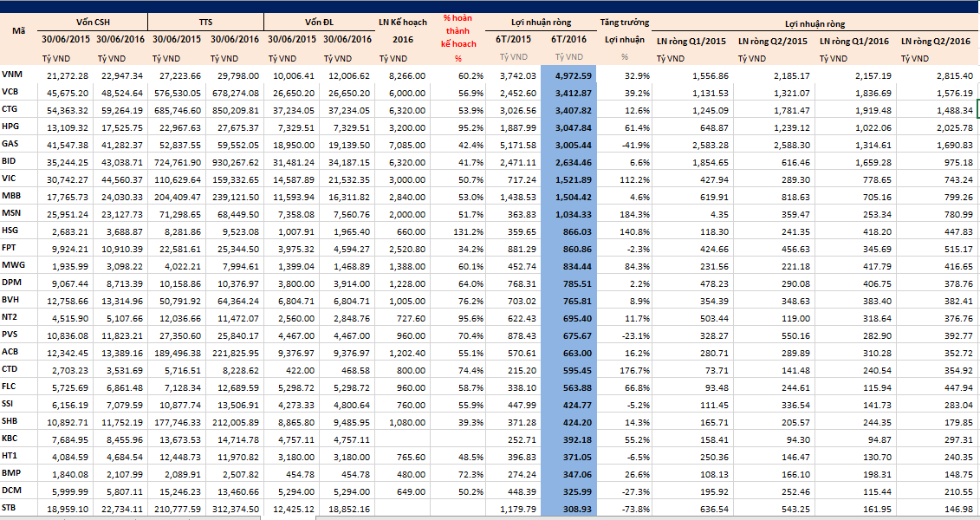Click the MSN ticker cell

tap(11, 212)
